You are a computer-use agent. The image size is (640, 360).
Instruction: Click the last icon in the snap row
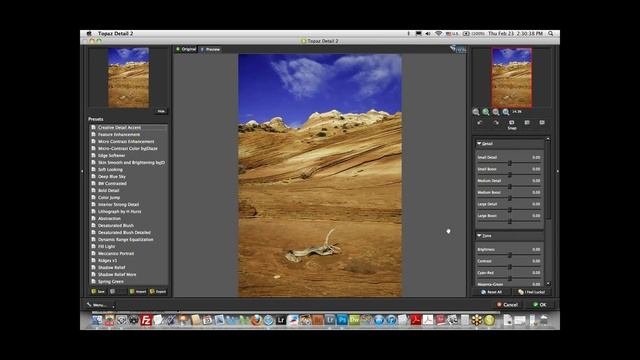(542, 122)
